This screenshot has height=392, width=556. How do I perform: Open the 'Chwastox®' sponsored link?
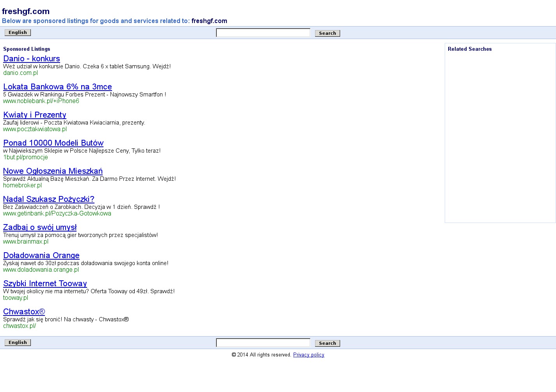(x=24, y=312)
